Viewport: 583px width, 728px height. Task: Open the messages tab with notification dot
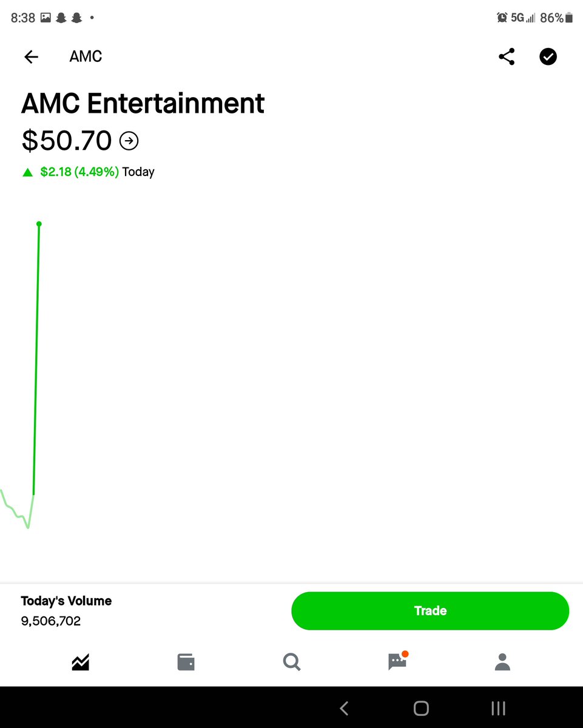pyautogui.click(x=397, y=661)
